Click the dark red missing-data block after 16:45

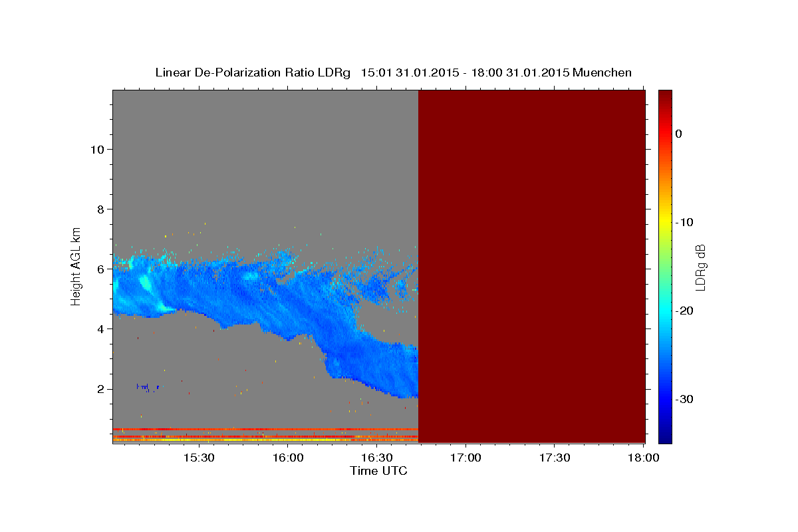coord(531,266)
